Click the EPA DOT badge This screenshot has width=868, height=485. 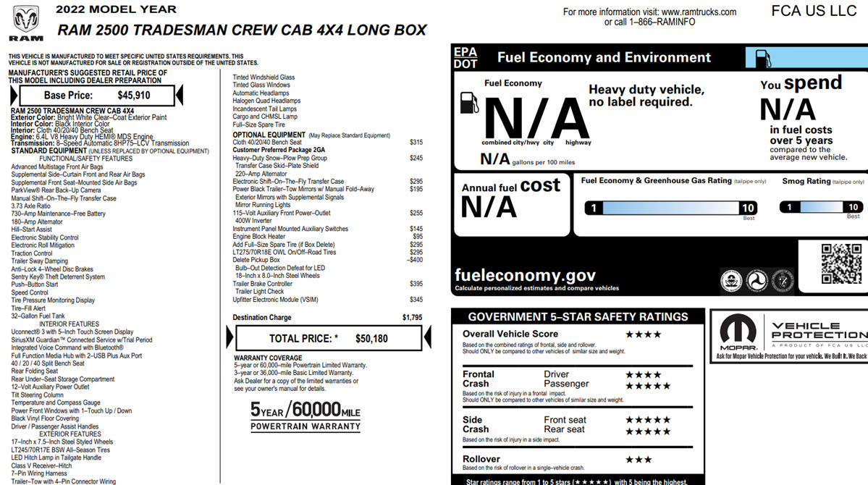tap(465, 58)
